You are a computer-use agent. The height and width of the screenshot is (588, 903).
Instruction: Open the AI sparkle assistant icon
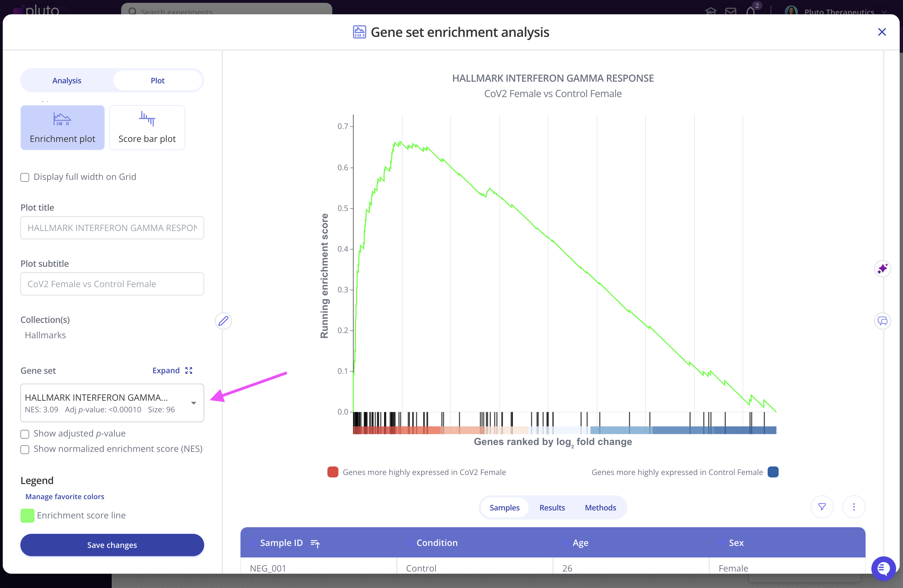[x=882, y=269]
